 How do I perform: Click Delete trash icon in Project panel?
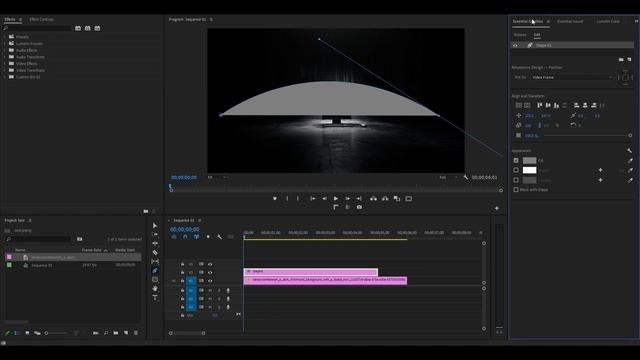136,333
